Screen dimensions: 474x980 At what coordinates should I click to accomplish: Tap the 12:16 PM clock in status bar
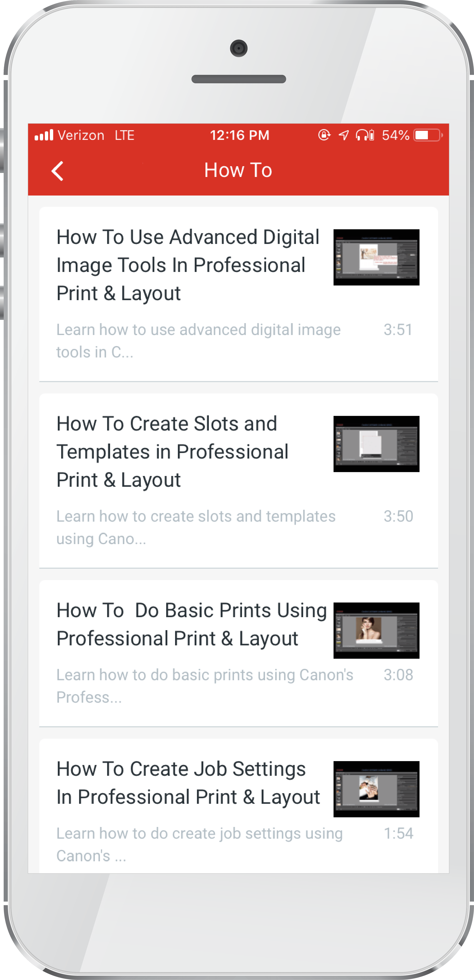click(x=239, y=135)
